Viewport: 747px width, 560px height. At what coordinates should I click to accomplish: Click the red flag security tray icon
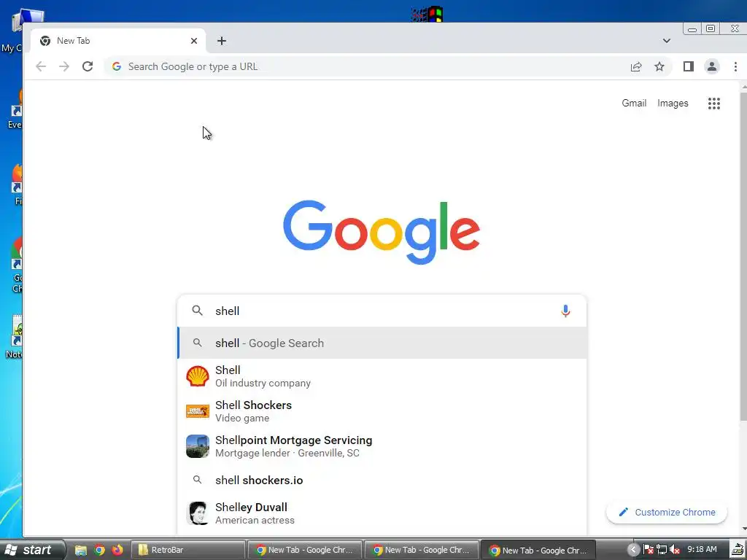[648, 550]
